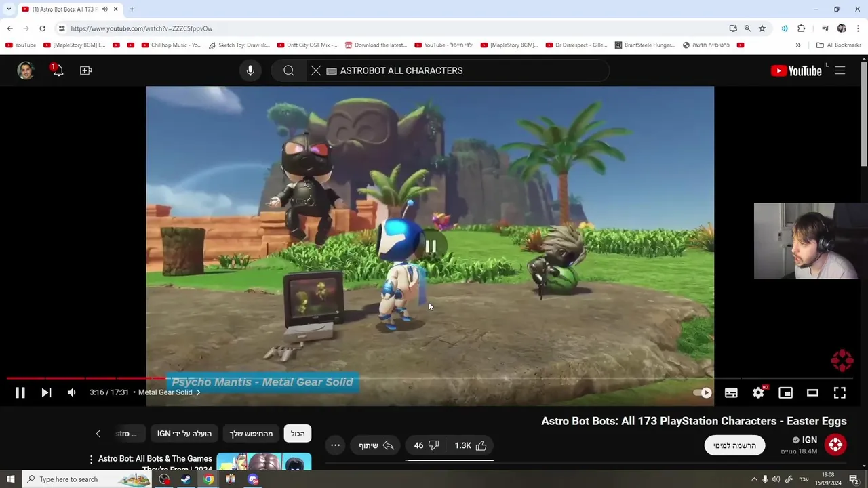This screenshot has height=488, width=868.
Task: Open Windows Start menu
Action: coord(10,479)
